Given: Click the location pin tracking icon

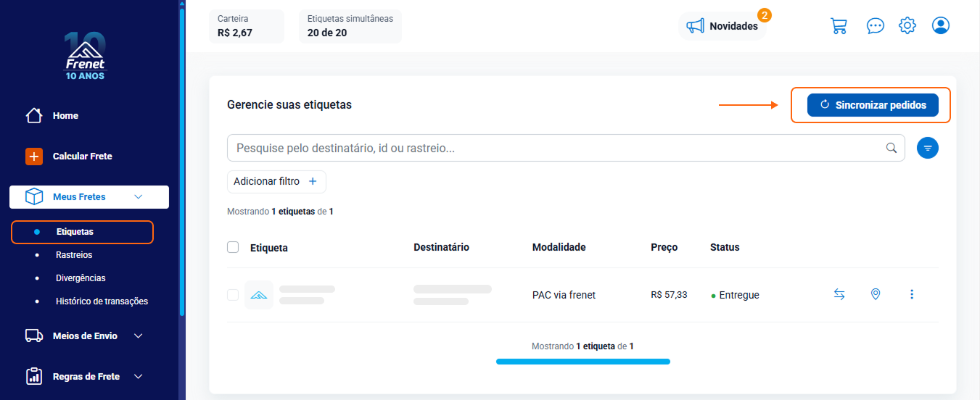Looking at the screenshot, I should (x=876, y=294).
